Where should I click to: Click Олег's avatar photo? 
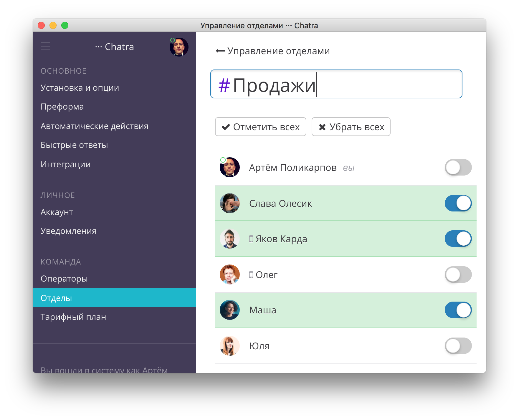230,275
